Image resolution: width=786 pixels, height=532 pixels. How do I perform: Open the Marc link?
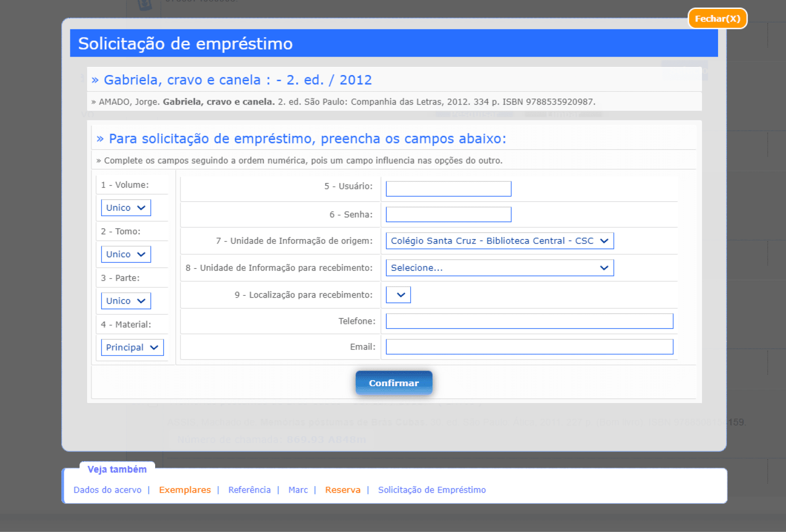(298, 490)
